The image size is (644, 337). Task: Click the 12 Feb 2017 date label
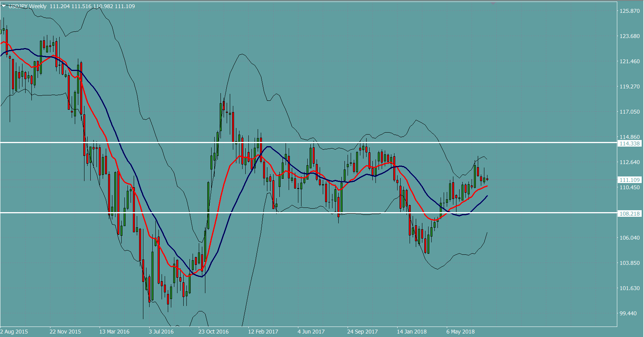[x=263, y=332]
